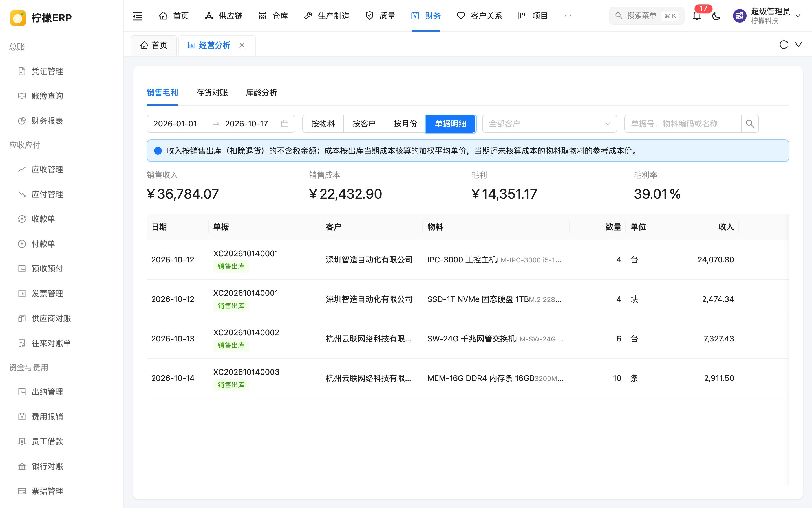Image resolution: width=812 pixels, height=508 pixels.
Task: Select 按物料 view option
Action: point(323,124)
